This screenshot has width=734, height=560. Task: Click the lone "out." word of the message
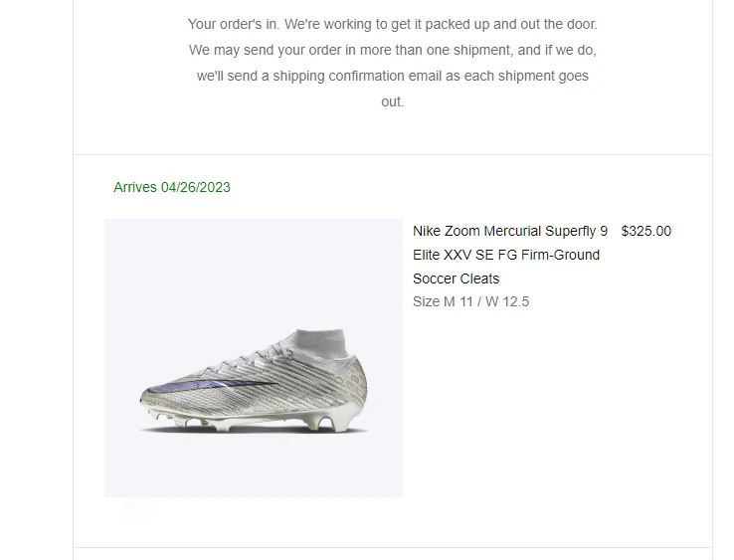[392, 101]
